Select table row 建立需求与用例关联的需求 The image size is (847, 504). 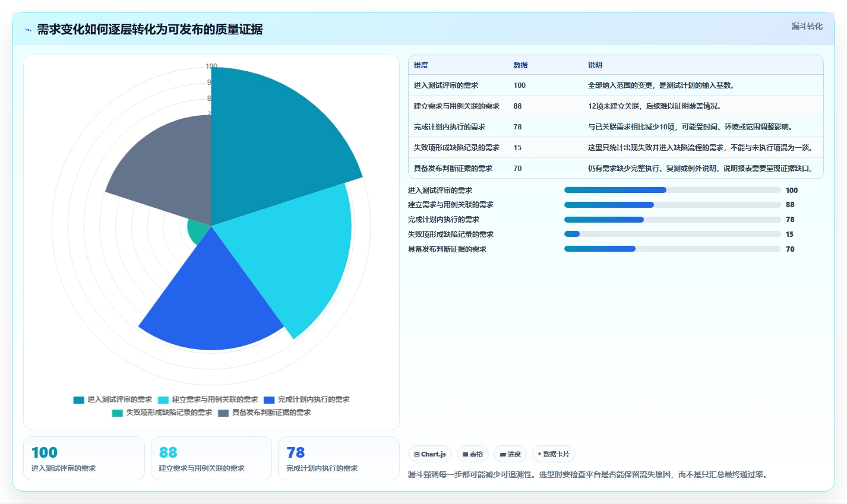point(616,106)
